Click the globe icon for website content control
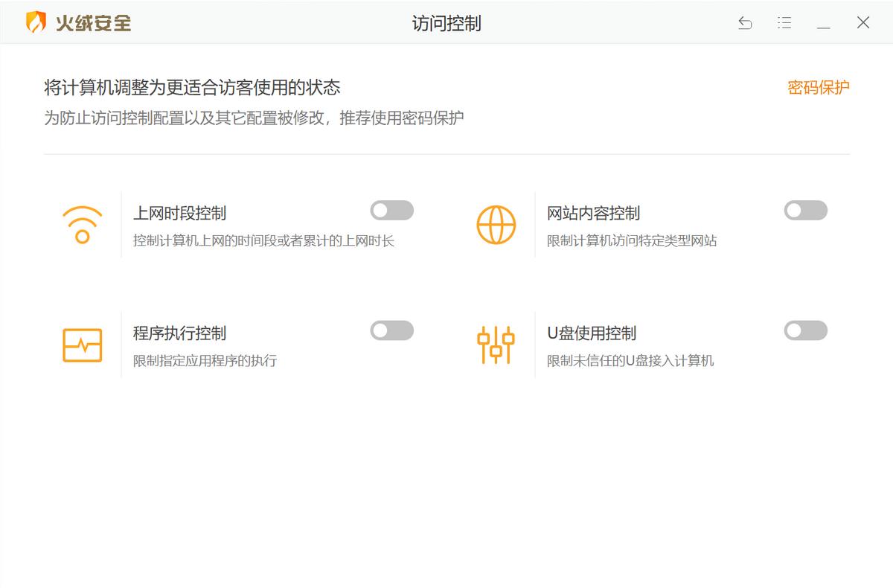 [495, 223]
